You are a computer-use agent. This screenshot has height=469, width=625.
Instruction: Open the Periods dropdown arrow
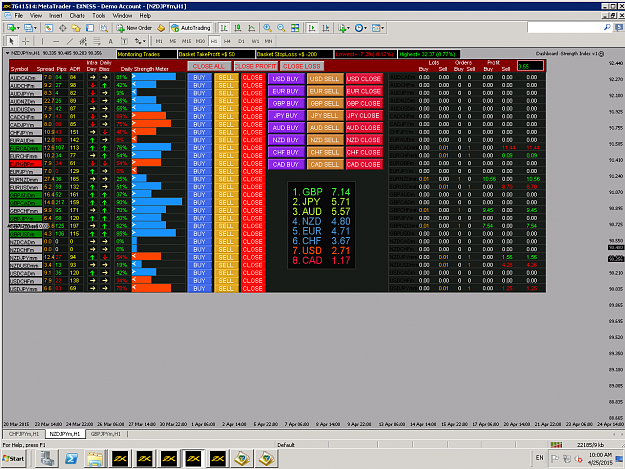[366, 28]
